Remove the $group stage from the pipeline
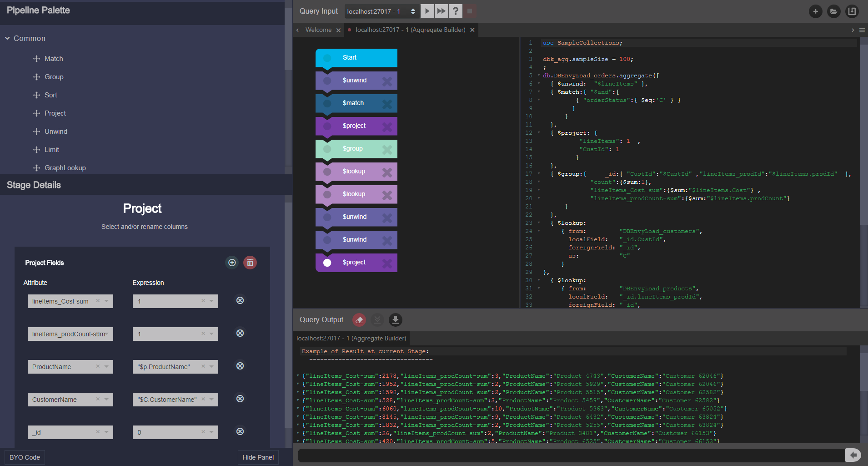 tap(387, 149)
